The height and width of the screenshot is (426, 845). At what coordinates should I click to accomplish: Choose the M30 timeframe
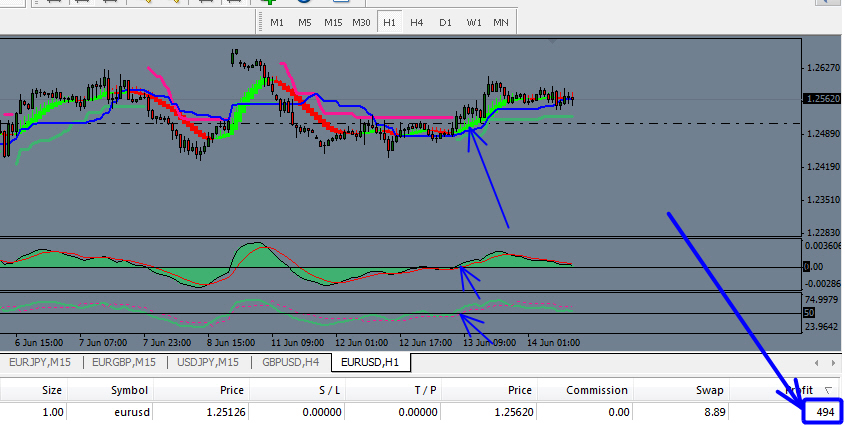tap(362, 22)
